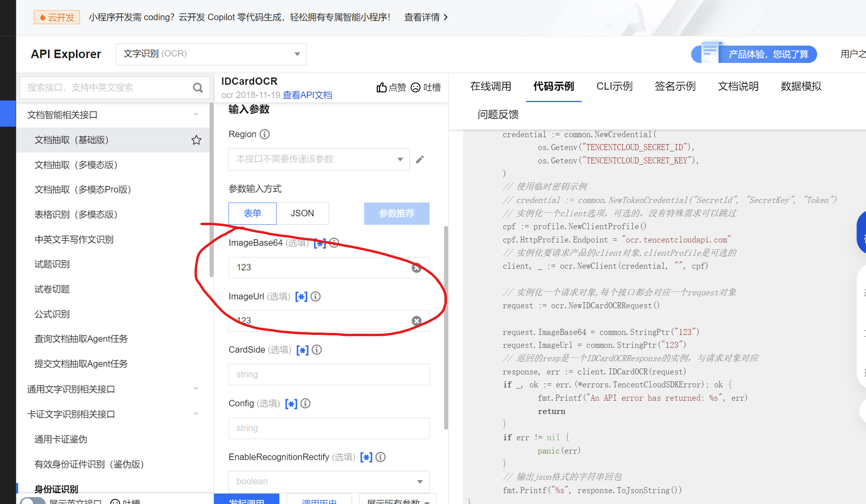This screenshot has height=504, width=866.
Task: Open the 文字识别 (OCR) product dropdown
Action: (x=211, y=54)
